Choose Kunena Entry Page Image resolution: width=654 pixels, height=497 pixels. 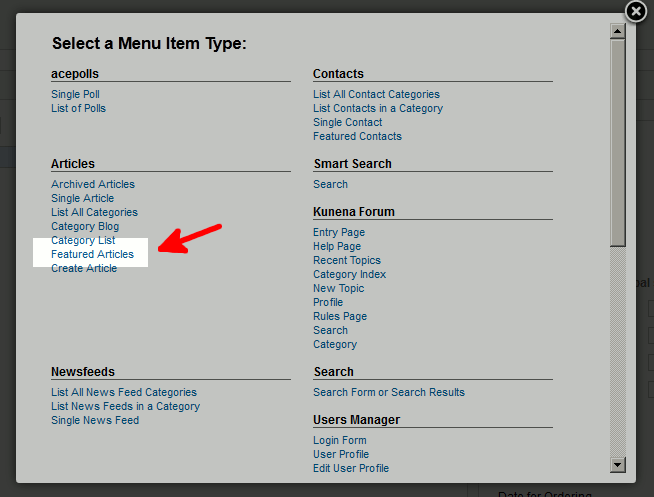coord(339,232)
